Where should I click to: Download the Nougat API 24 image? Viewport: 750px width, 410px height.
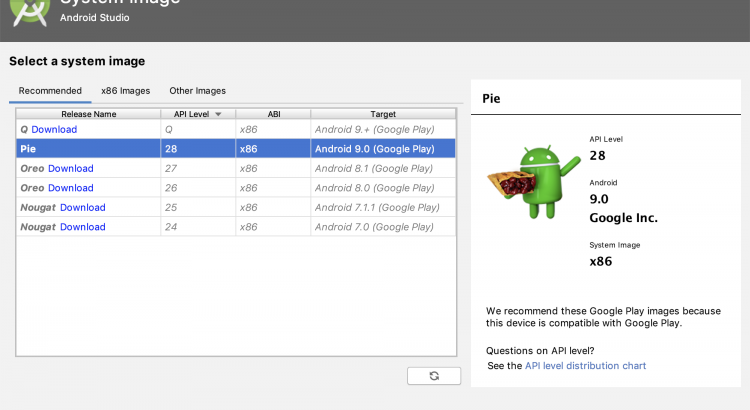(x=82, y=227)
